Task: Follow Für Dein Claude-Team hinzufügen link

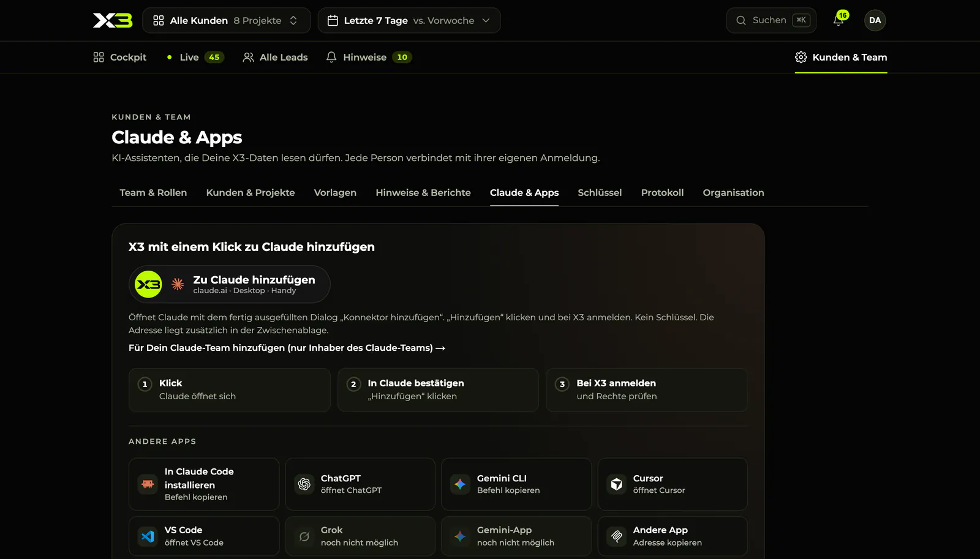Action: click(x=287, y=348)
